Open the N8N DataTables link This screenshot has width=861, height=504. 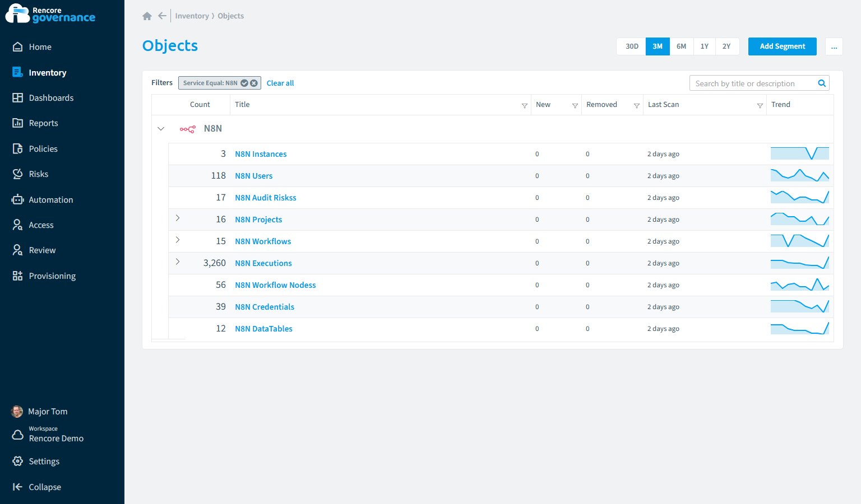pyautogui.click(x=263, y=329)
